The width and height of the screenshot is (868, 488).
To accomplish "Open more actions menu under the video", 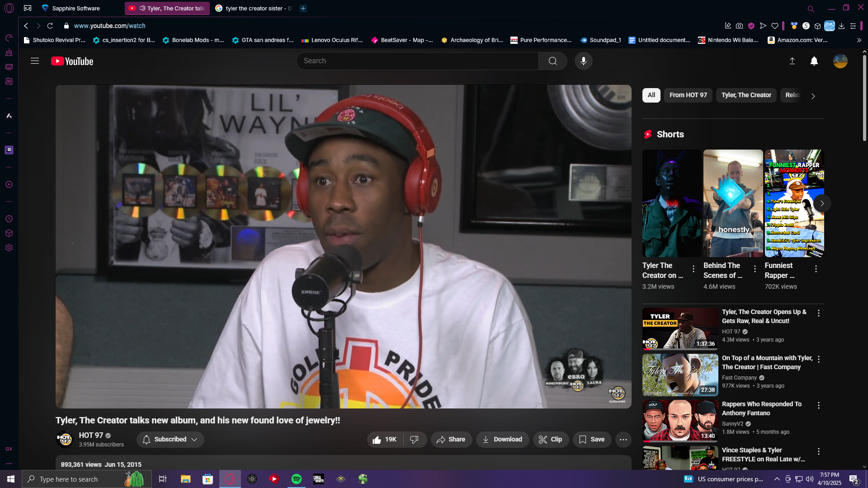I will (623, 439).
